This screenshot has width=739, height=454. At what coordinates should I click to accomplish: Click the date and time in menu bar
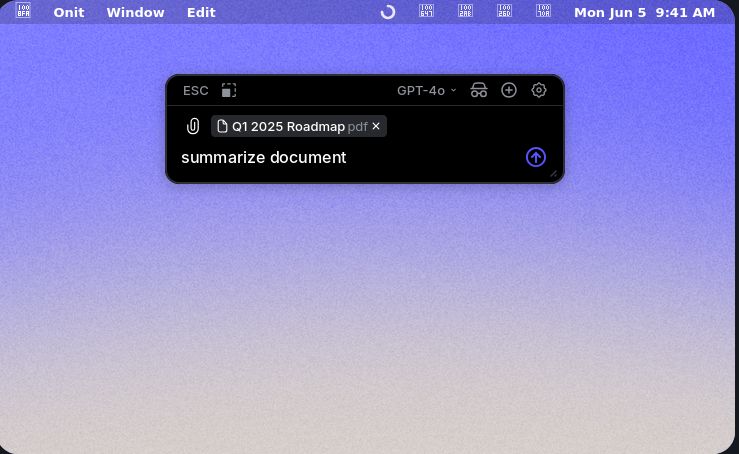[x=644, y=12]
